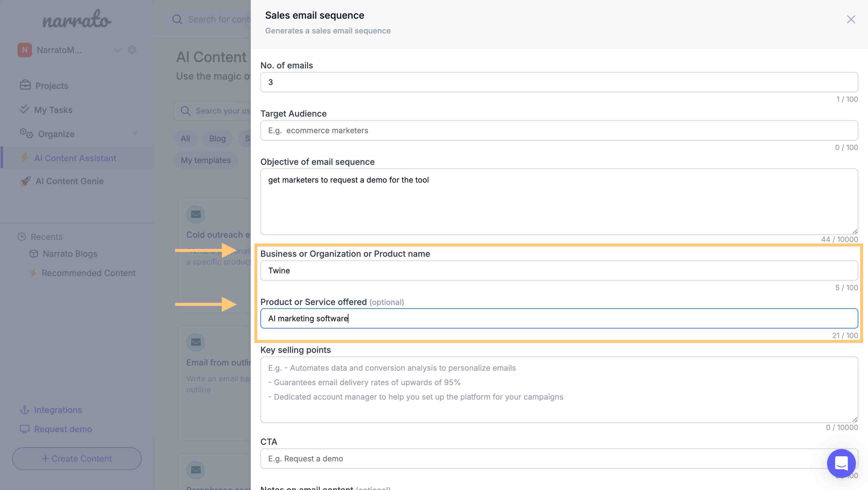Image resolution: width=868 pixels, height=490 pixels.
Task: Select the Blog filter tab
Action: click(217, 139)
